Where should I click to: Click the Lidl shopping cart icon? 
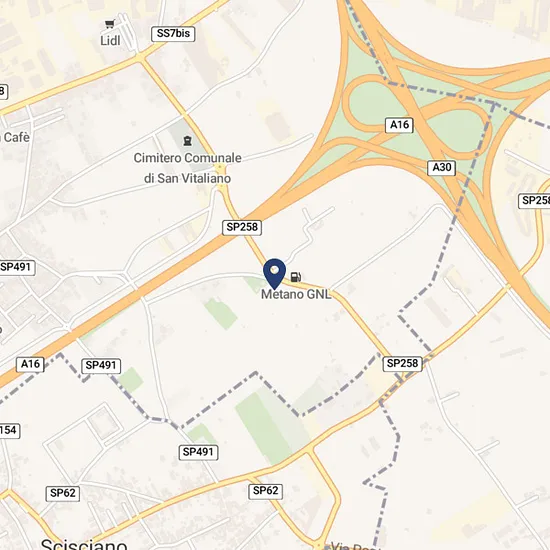(x=110, y=24)
